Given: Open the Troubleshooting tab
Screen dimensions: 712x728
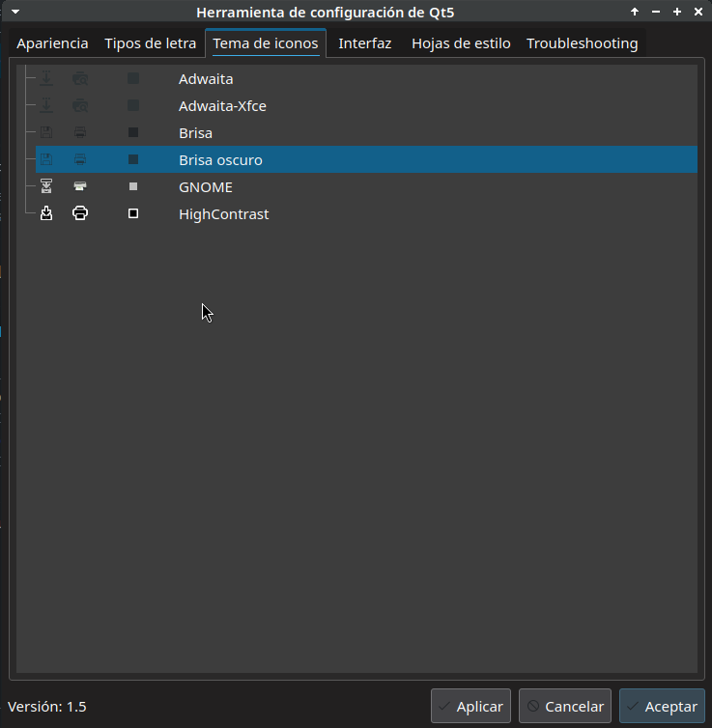Looking at the screenshot, I should [x=582, y=43].
